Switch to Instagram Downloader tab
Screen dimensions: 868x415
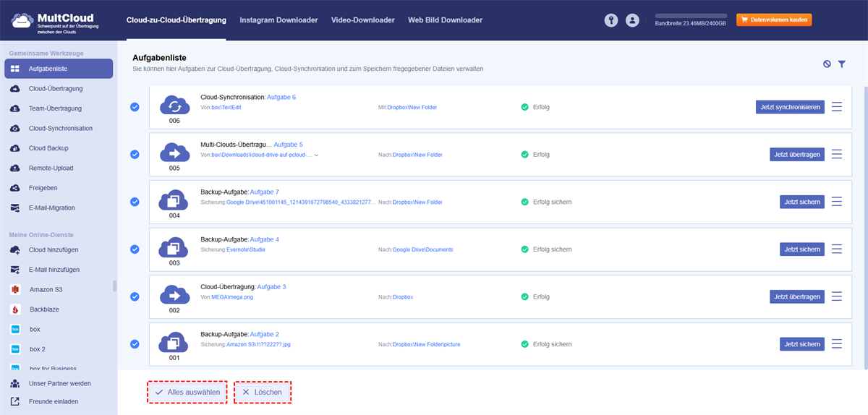tap(278, 20)
